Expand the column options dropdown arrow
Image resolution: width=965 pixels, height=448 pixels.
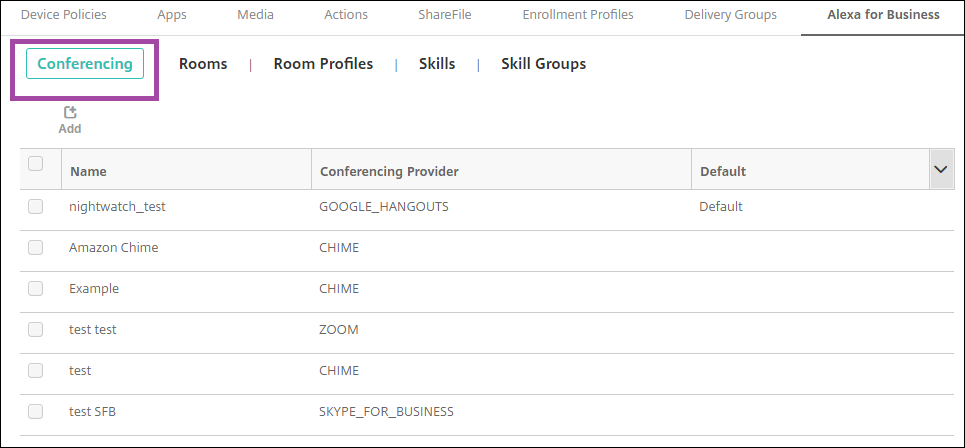[x=940, y=170]
